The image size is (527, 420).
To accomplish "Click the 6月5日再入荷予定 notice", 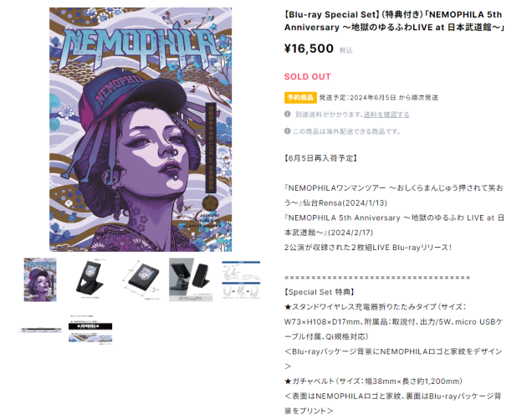I will point(320,158).
